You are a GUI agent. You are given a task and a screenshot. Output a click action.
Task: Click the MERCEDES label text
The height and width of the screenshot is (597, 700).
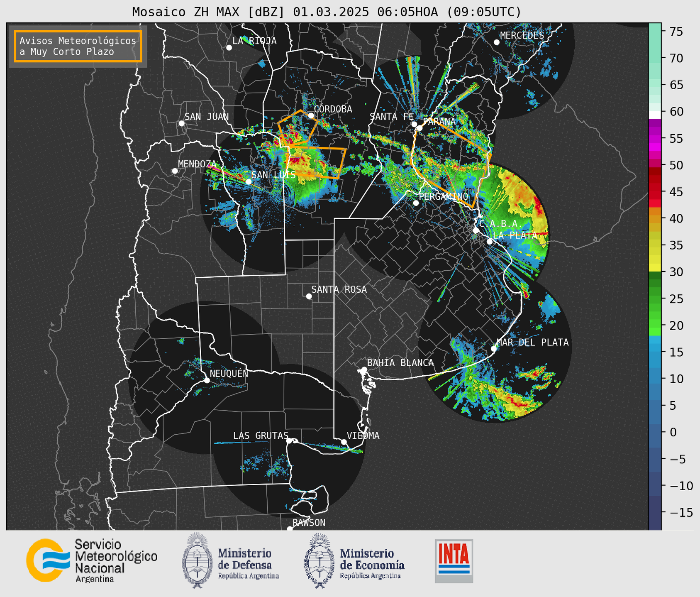[522, 36]
